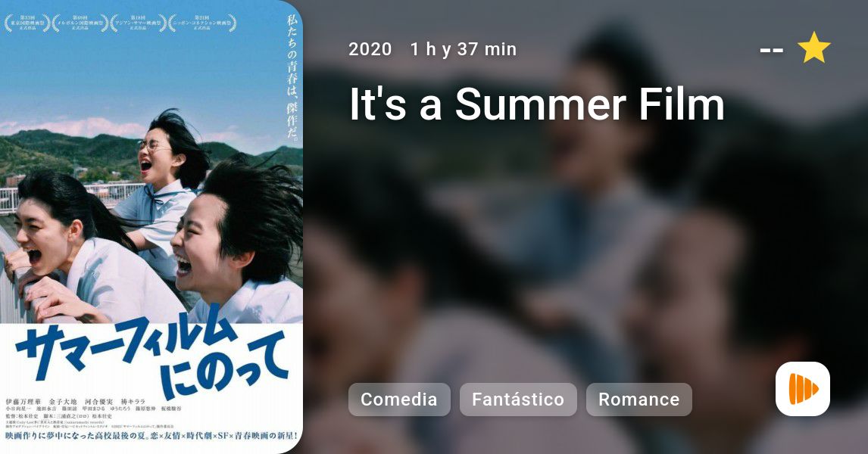Click the fourth laurel award badge on poster

click(202, 23)
